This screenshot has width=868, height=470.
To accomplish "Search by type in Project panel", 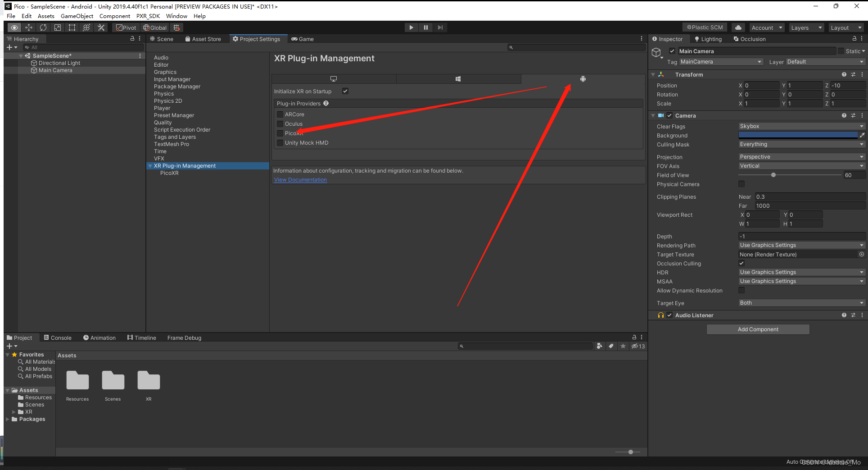I will (600, 346).
